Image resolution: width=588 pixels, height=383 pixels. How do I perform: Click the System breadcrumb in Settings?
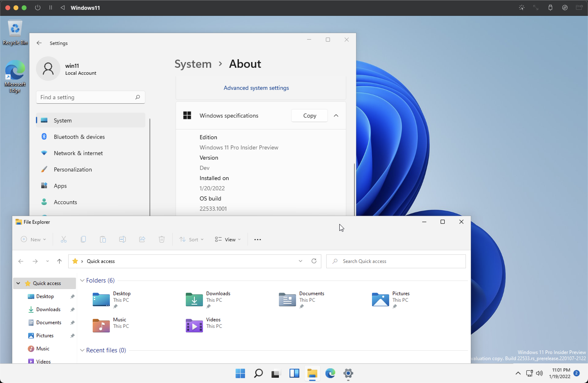(193, 64)
